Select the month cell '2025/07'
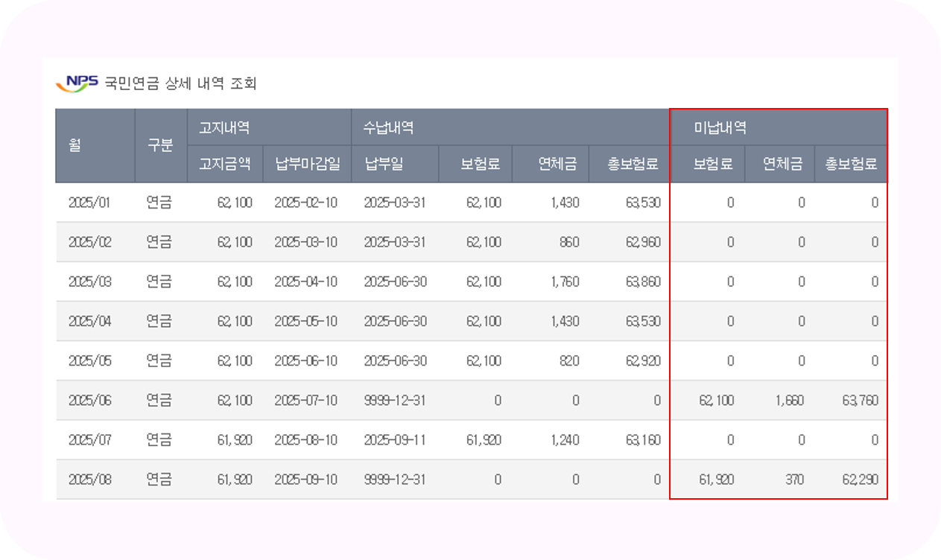The width and height of the screenshot is (941, 560). [x=90, y=439]
